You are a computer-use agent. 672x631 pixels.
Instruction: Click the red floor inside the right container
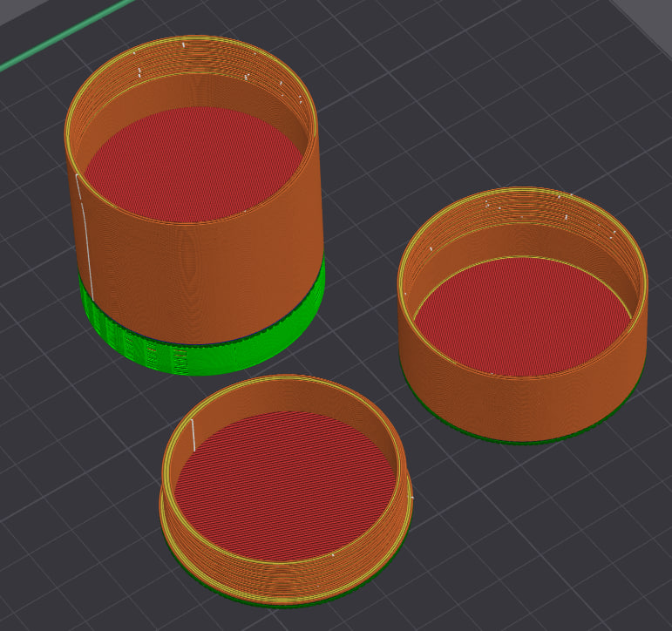[522, 316]
